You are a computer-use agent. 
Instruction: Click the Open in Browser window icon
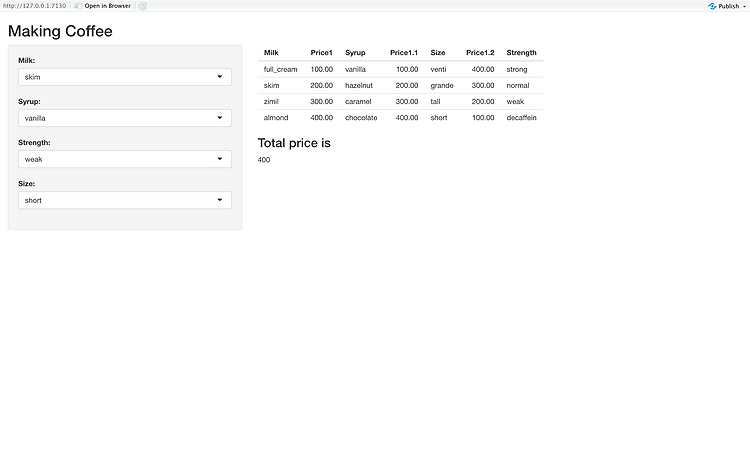point(78,6)
